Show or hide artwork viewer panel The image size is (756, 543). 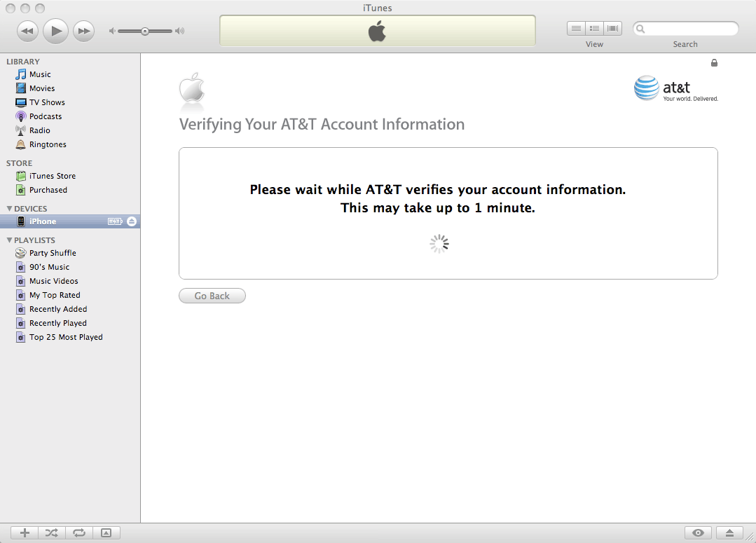(x=106, y=533)
